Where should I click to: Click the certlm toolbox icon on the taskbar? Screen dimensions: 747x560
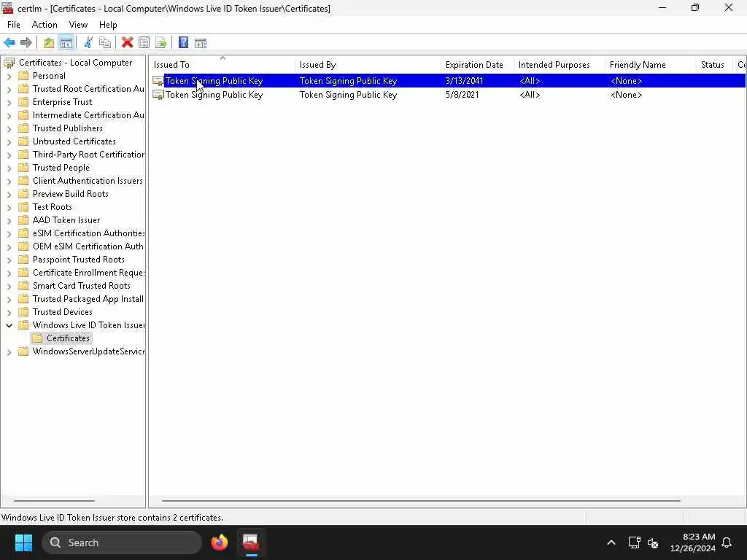(x=251, y=542)
